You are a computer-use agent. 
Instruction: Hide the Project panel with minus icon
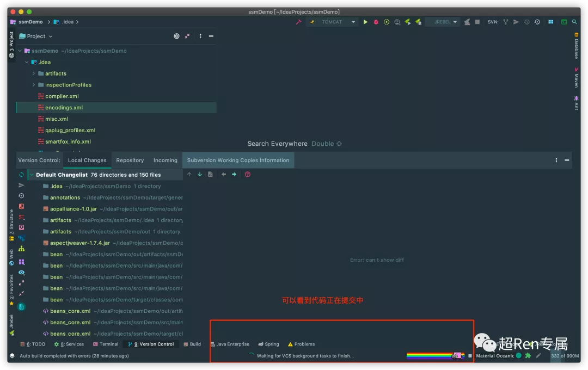[x=211, y=36]
